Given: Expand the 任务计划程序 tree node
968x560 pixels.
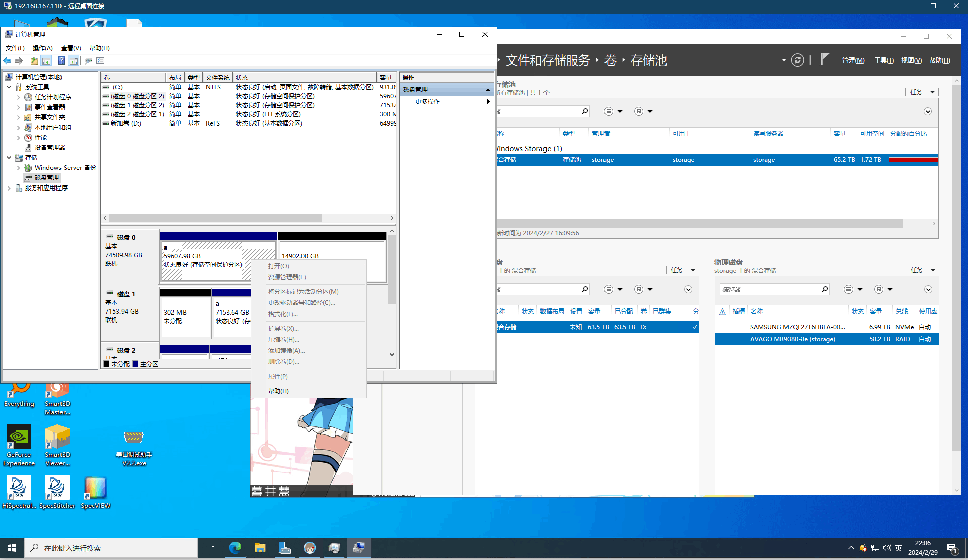Looking at the screenshot, I should pos(19,97).
